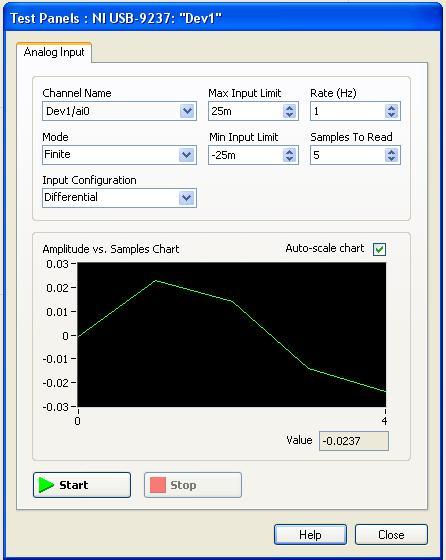
Task: Click the 0.02 Y-axis label on chart
Action: [x=57, y=288]
